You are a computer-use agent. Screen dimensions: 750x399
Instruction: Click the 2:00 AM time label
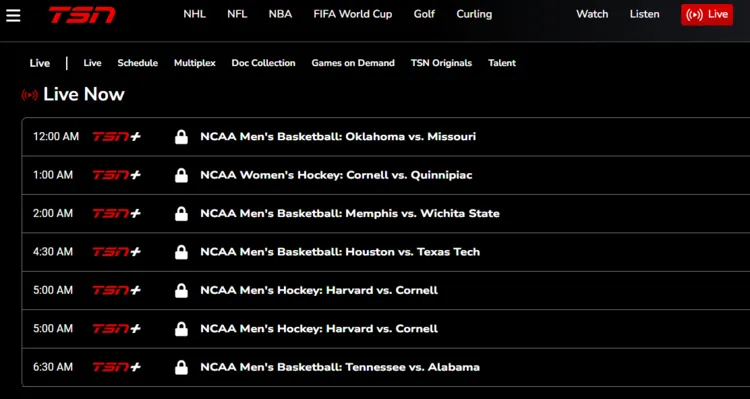click(x=53, y=213)
